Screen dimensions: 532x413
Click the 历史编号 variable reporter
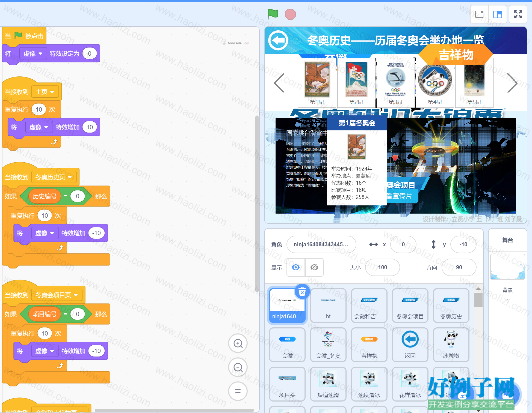click(x=45, y=196)
